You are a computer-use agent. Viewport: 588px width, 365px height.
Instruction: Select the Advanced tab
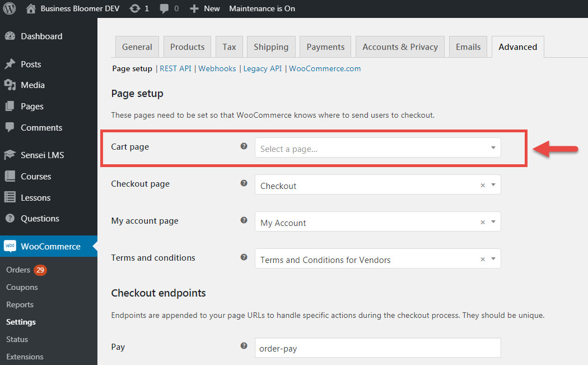coord(518,47)
